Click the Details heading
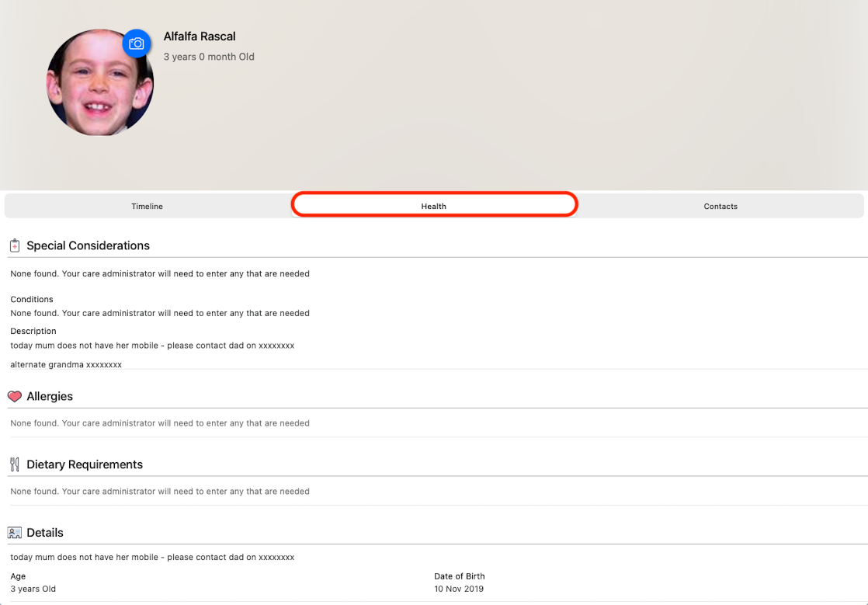This screenshot has height=605, width=868. (x=45, y=533)
